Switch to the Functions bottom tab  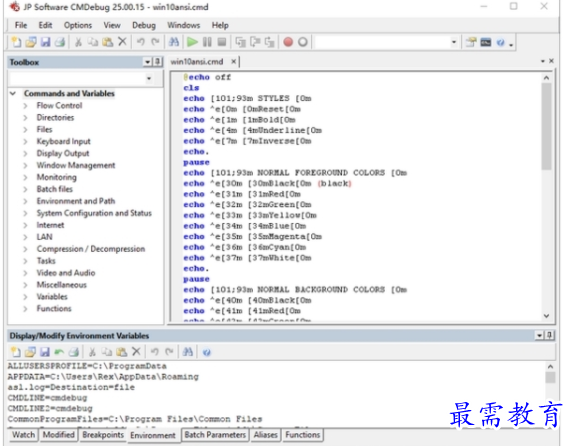[x=303, y=435]
